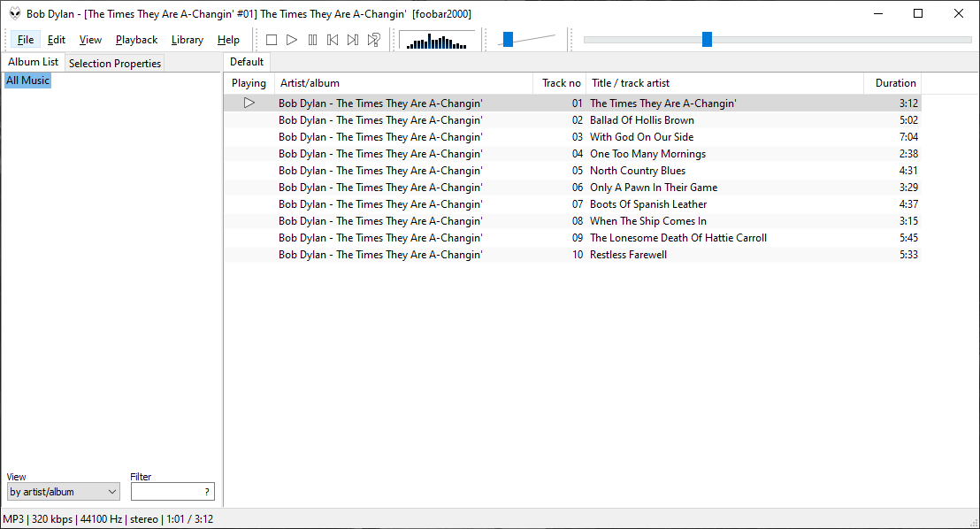Minimize the foobar2000 window

click(878, 14)
